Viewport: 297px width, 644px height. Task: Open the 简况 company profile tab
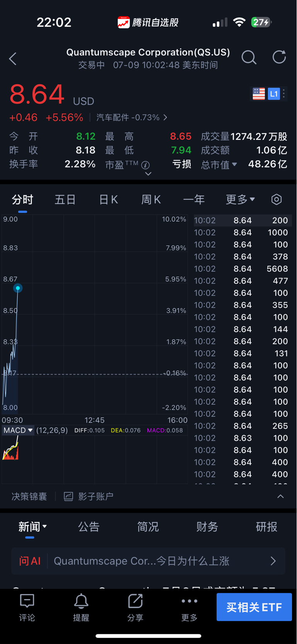click(x=148, y=527)
